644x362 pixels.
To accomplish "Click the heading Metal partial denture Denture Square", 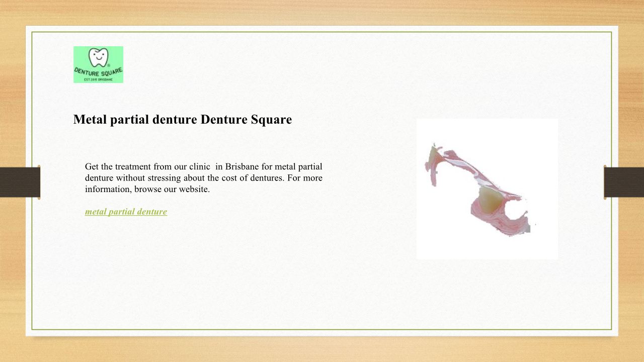I will (x=182, y=120).
